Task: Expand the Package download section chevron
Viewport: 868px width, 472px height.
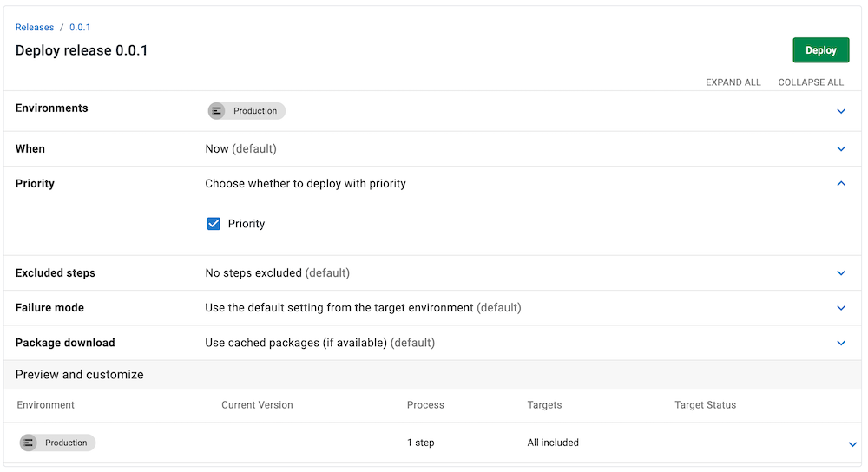Action: pyautogui.click(x=841, y=343)
